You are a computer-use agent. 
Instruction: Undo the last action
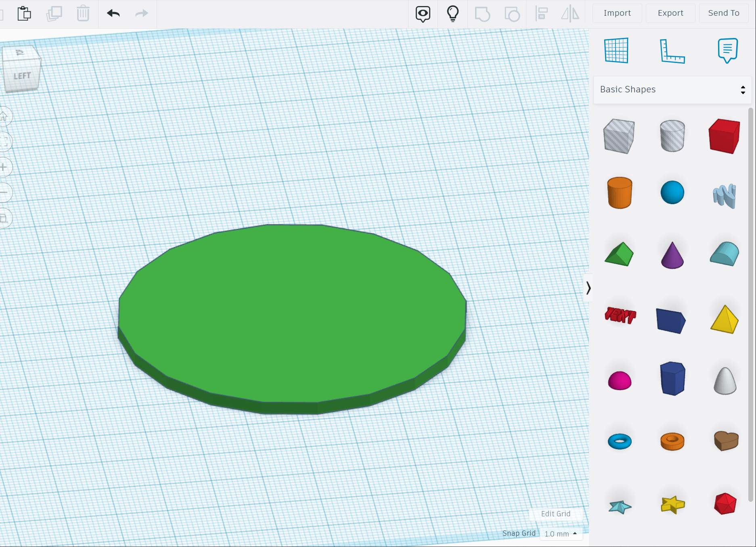[x=113, y=13]
